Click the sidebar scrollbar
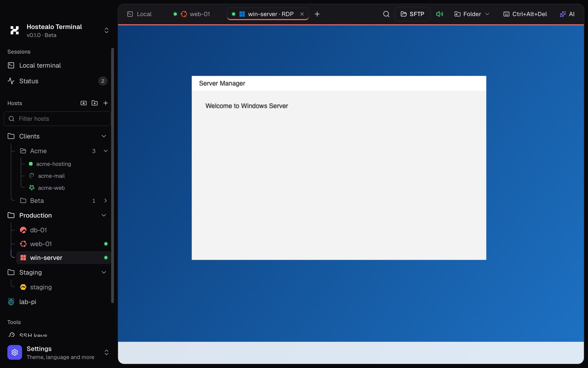Image resolution: width=588 pixels, height=368 pixels. [112, 175]
